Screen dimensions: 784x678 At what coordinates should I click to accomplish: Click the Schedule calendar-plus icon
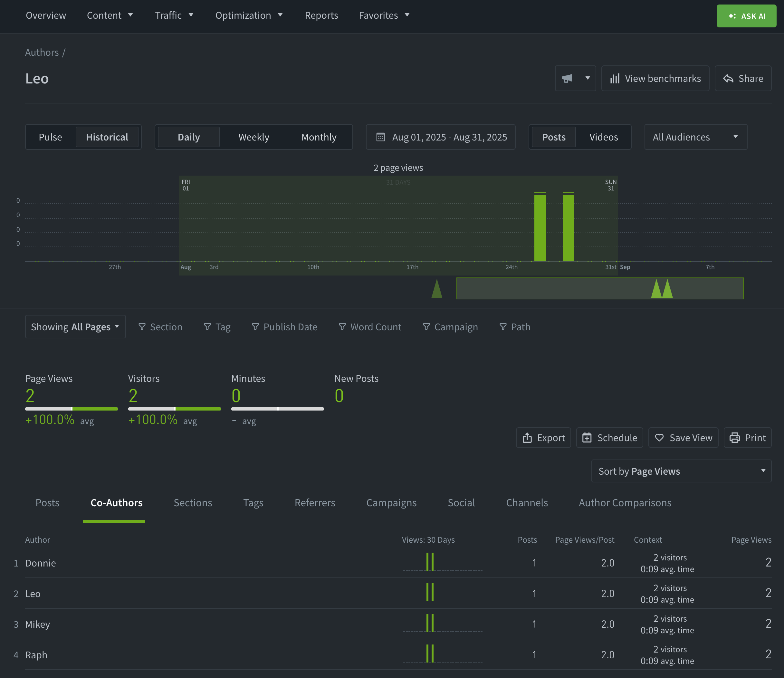point(587,438)
